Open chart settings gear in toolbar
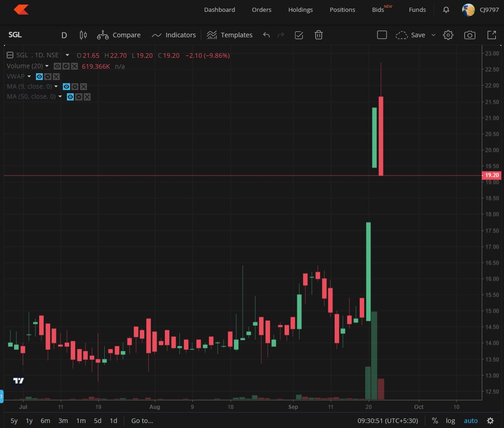Image resolution: width=504 pixels, height=428 pixels. coord(448,35)
